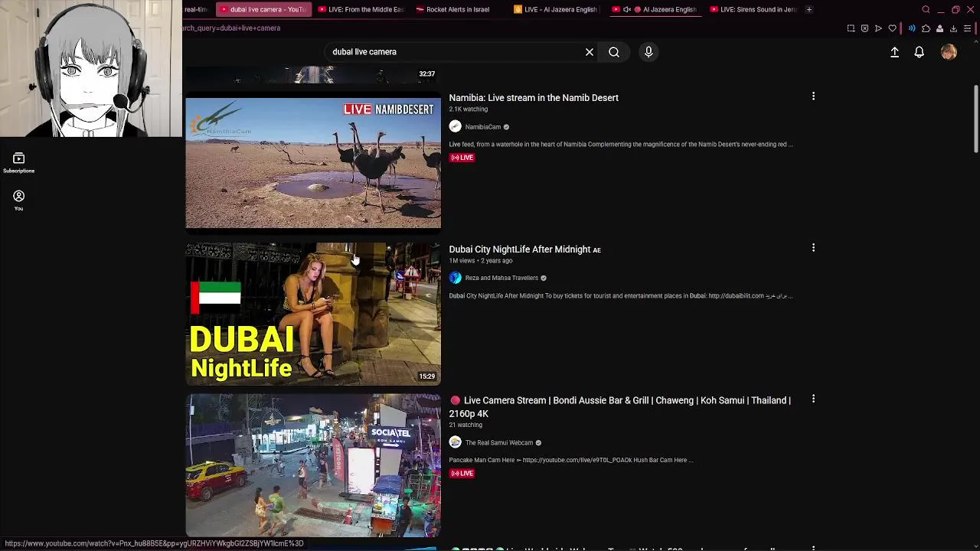Image resolution: width=980 pixels, height=551 pixels.
Task: Open more options for Bondi Aussie Bar stream
Action: click(813, 399)
